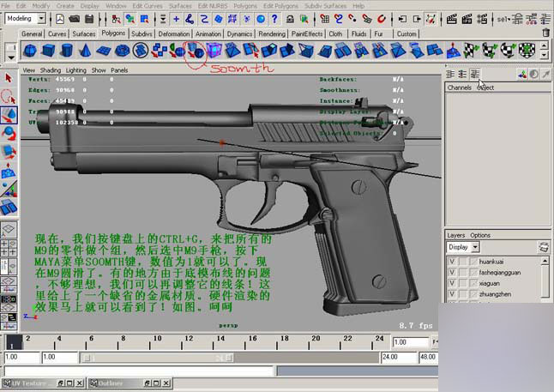The image size is (554, 392).
Task: Click color box of xiaguan layer
Action: [473, 283]
